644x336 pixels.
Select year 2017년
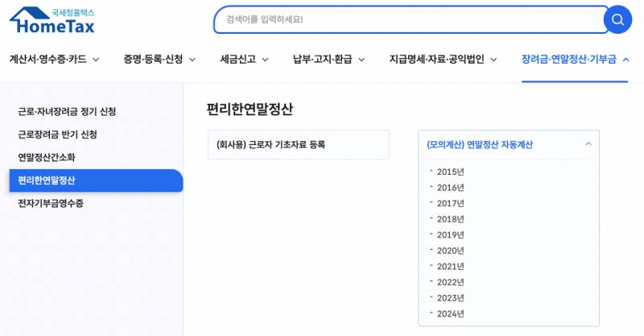point(450,203)
